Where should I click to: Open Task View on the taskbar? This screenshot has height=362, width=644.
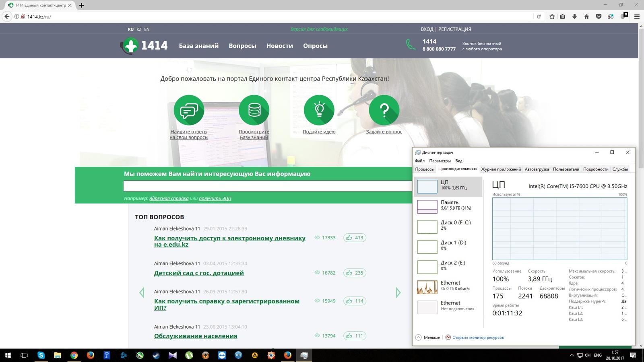(x=24, y=355)
